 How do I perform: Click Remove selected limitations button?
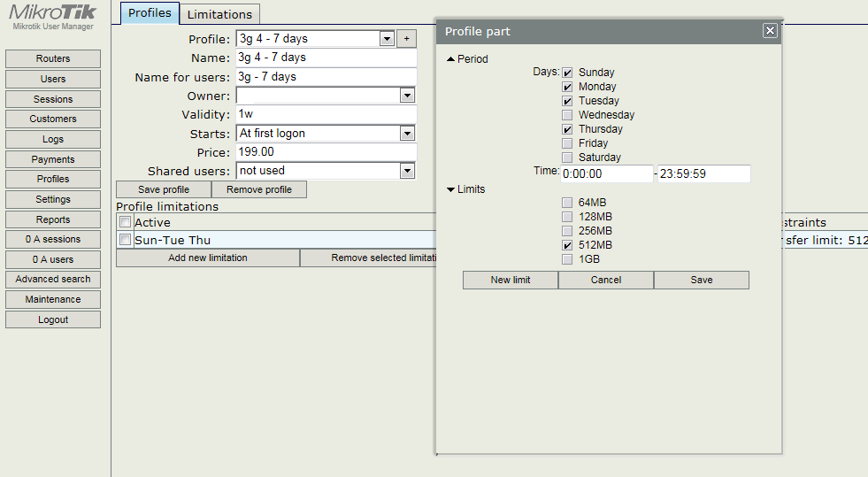point(368,258)
